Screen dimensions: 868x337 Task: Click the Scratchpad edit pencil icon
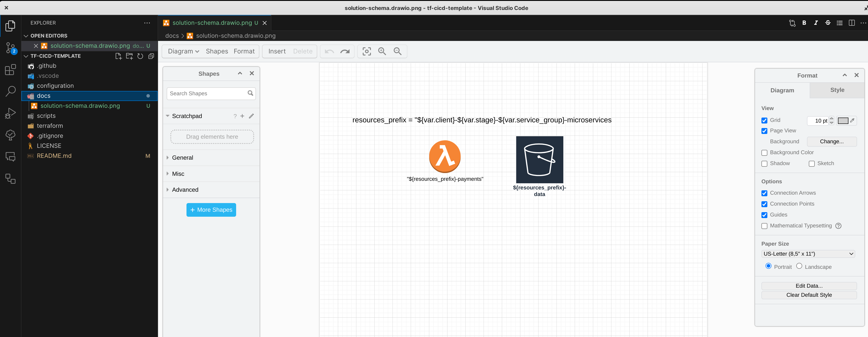[x=251, y=116]
